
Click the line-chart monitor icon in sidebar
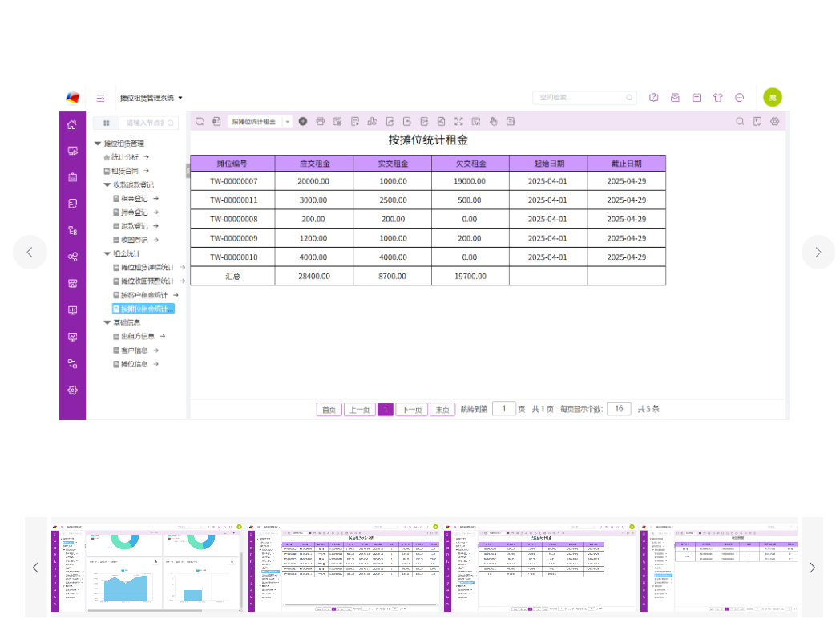pyautogui.click(x=72, y=337)
